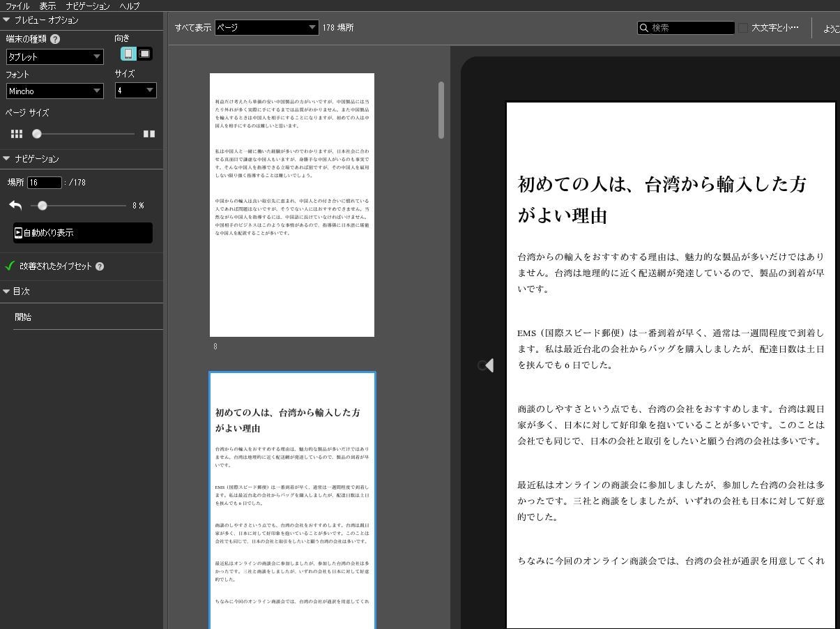
Task: Toggle 改善されたタイプセット checkmark
Action: (x=10, y=266)
